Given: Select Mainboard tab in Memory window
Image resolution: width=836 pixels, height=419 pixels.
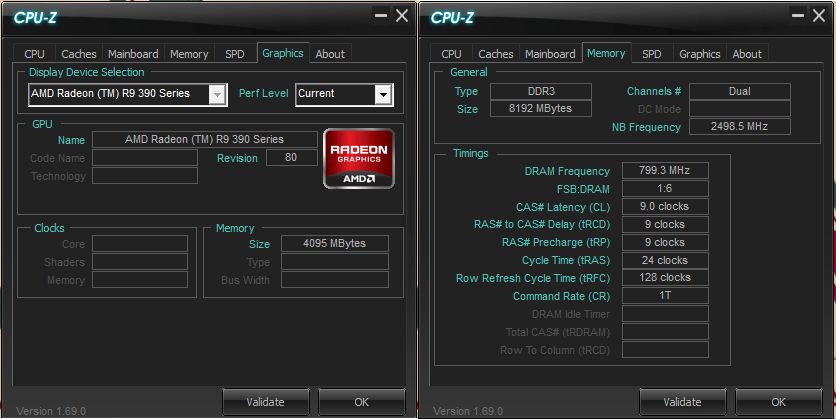Looking at the screenshot, I should click(550, 54).
